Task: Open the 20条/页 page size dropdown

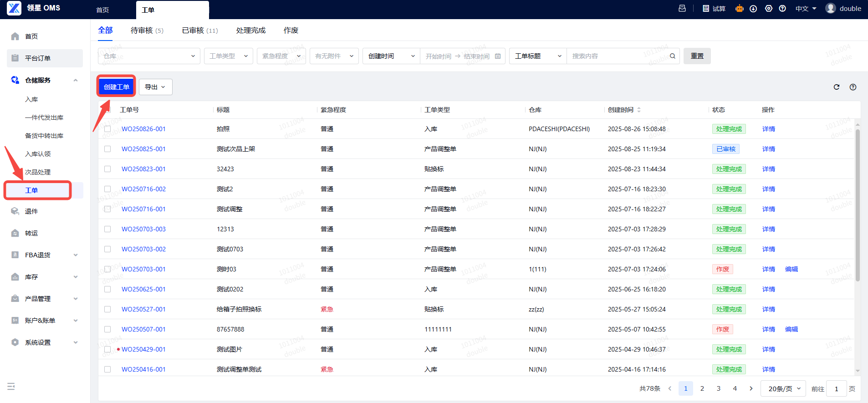Action: [783, 388]
